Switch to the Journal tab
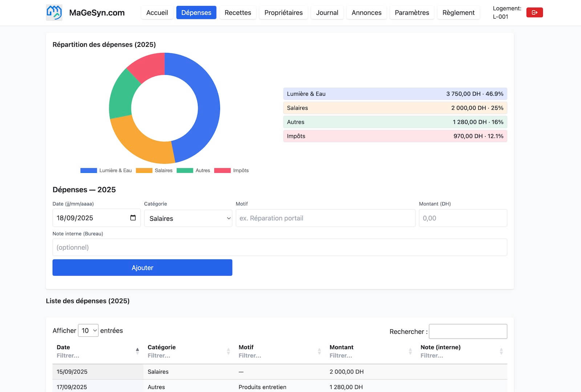The width and height of the screenshot is (581, 392). [327, 13]
